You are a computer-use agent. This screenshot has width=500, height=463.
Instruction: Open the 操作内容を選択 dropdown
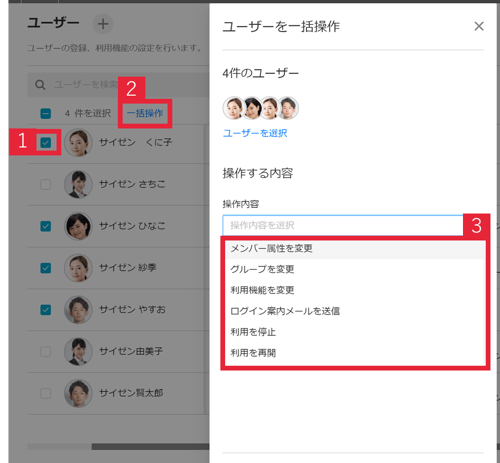click(343, 225)
